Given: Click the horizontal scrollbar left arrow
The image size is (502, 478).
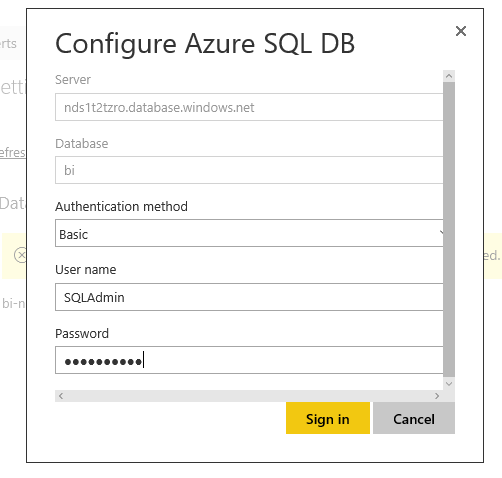Looking at the screenshot, I should [61, 396].
